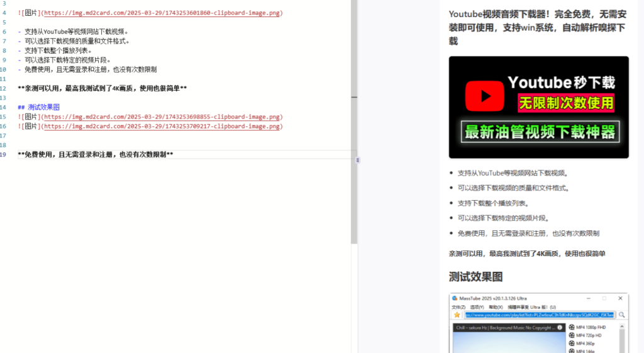Click the favorites star icon in MassTube screenshot
The width and height of the screenshot is (644, 353).
coord(457,315)
